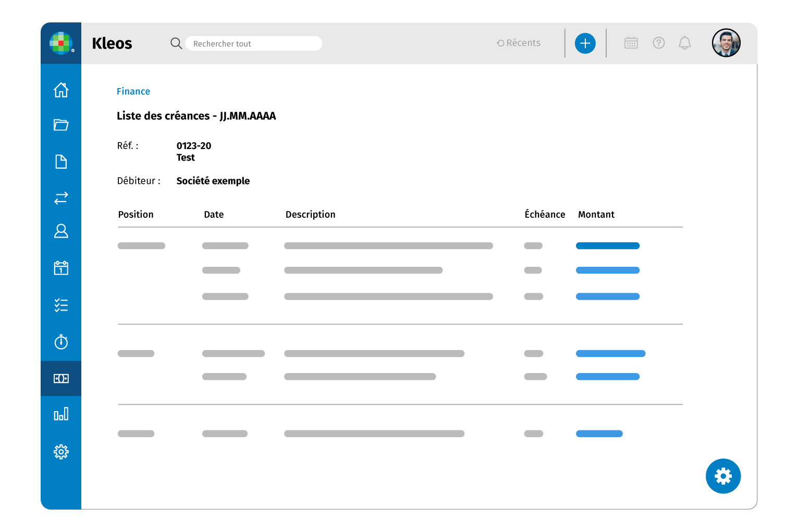Open the bar chart reports icon
This screenshot has height=532, width=798.
coord(61,414)
